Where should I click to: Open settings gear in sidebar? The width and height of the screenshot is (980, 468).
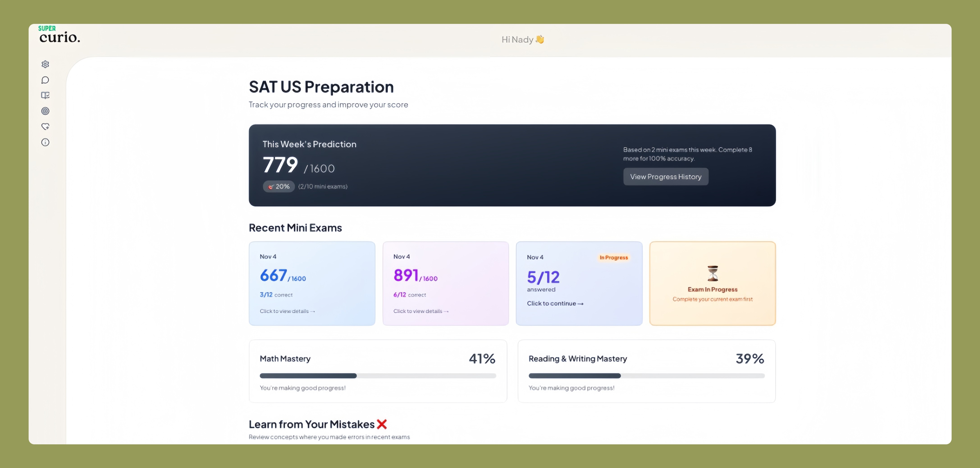click(x=45, y=64)
